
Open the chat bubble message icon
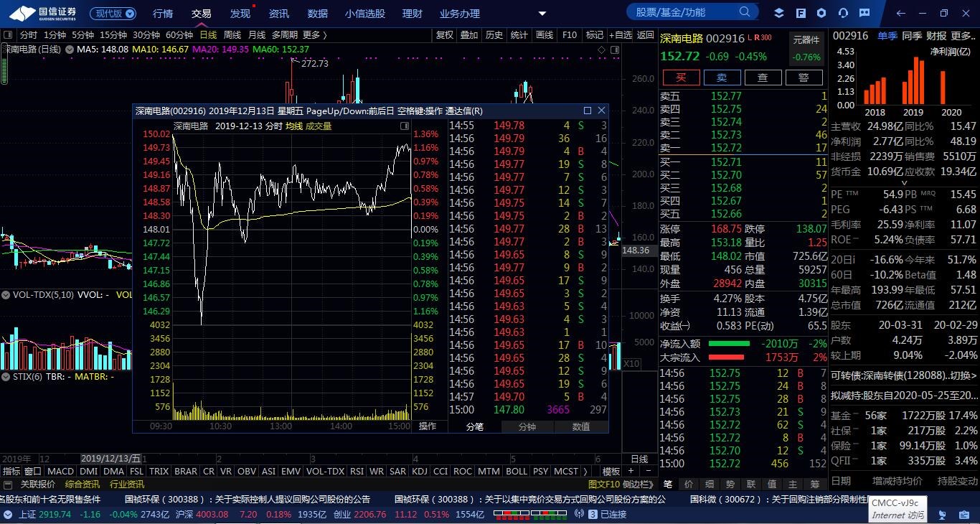coord(863,13)
